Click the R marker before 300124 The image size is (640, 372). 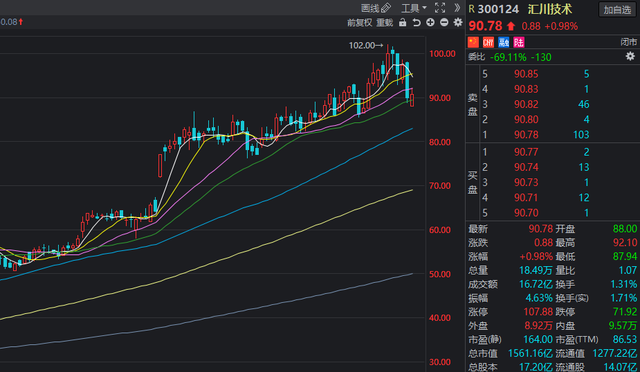point(471,9)
